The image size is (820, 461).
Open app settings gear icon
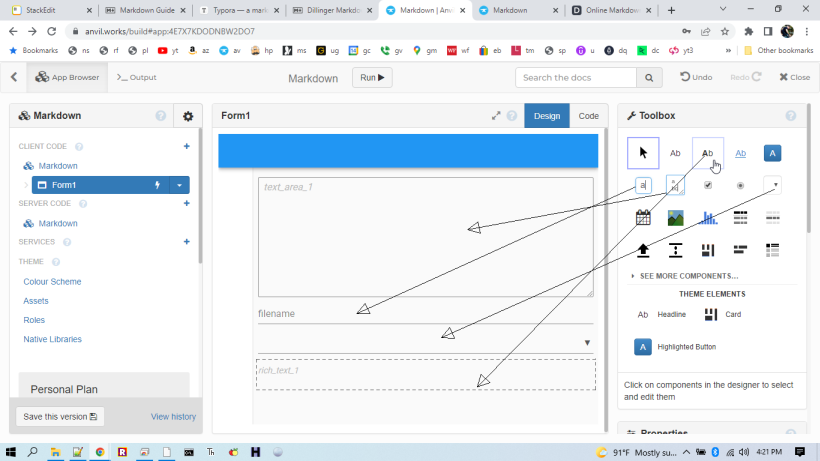click(x=187, y=116)
